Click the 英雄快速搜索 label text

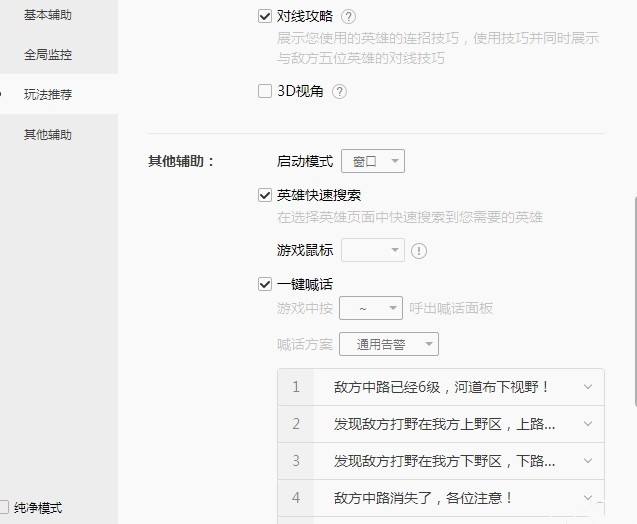click(x=319, y=195)
